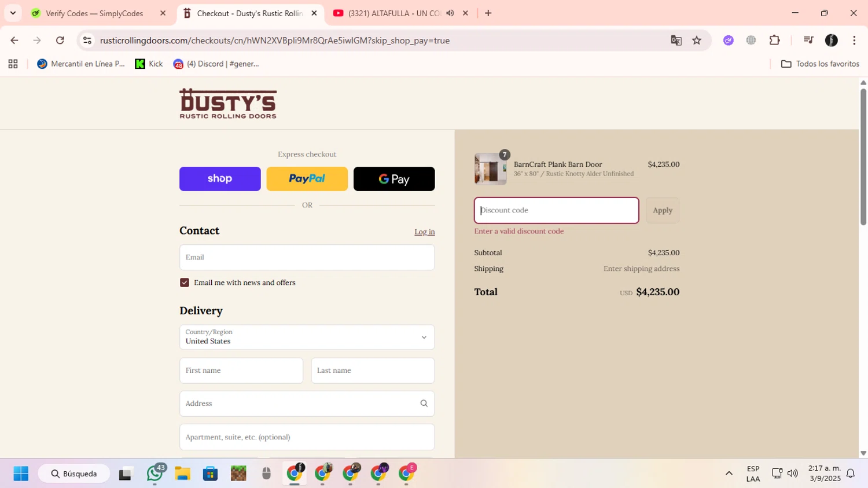Open the Extensions puzzle icon
This screenshot has width=868, height=488.
tap(775, 41)
